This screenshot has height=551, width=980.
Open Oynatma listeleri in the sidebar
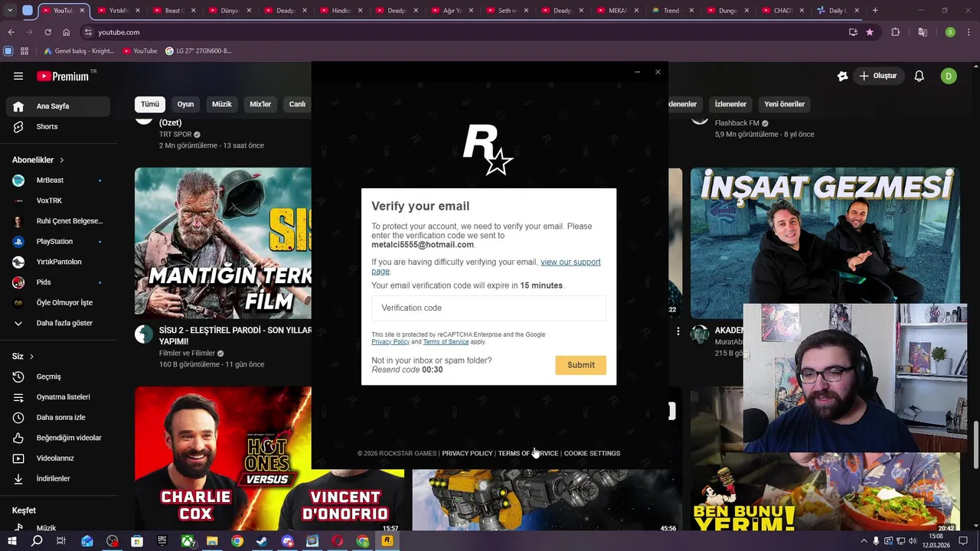click(57, 397)
